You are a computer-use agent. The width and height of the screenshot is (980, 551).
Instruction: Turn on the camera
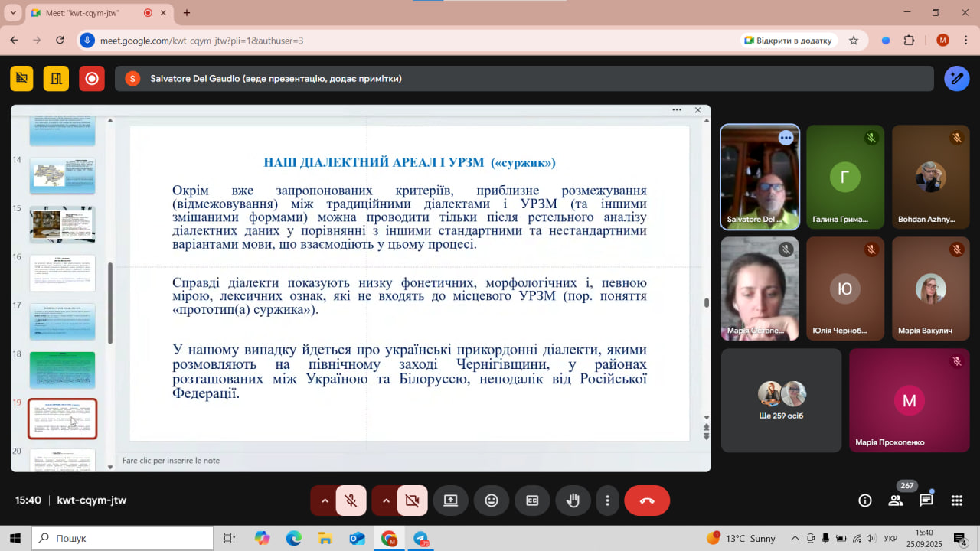click(x=413, y=500)
